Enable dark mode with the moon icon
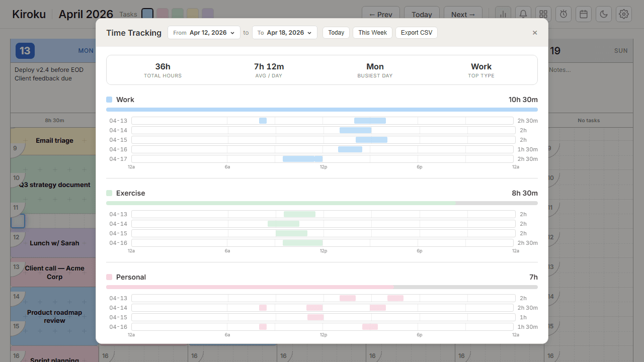644x362 pixels. 603,14
